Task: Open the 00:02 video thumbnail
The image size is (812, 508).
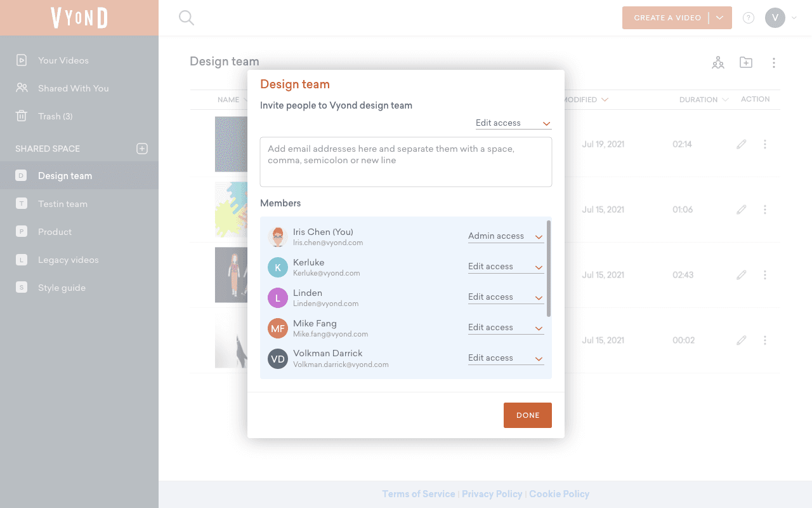Action: [231, 340]
